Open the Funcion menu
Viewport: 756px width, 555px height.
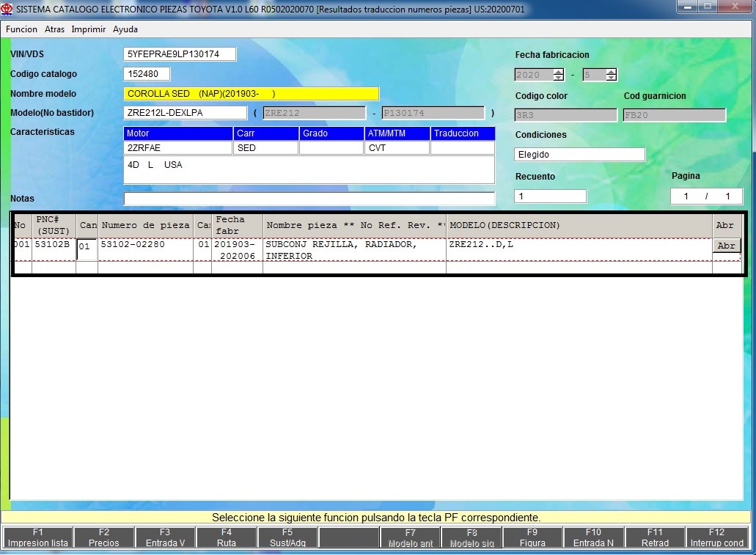coord(21,29)
